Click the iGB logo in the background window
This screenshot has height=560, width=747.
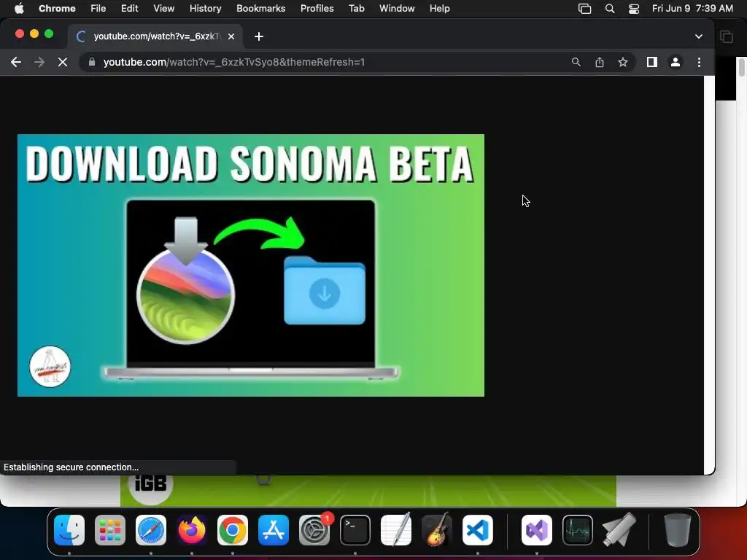(x=150, y=486)
